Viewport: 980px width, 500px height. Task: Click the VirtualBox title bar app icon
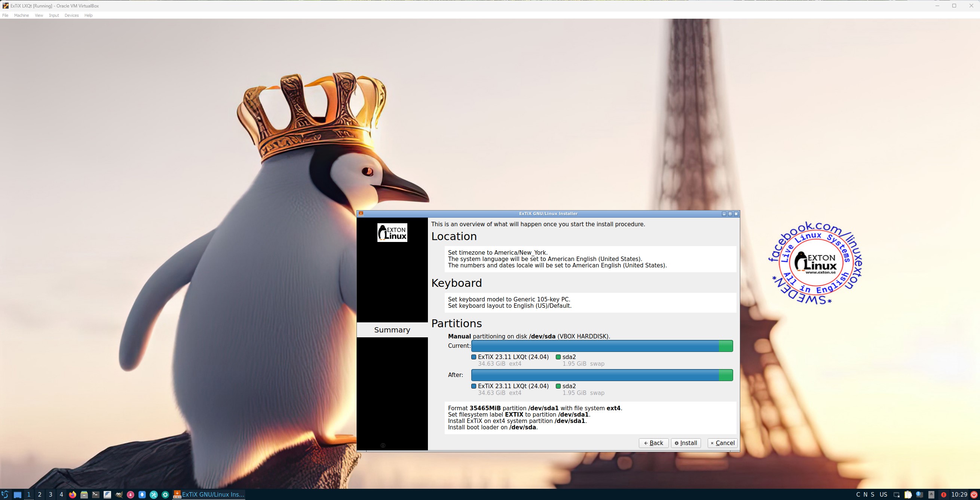tap(5, 6)
